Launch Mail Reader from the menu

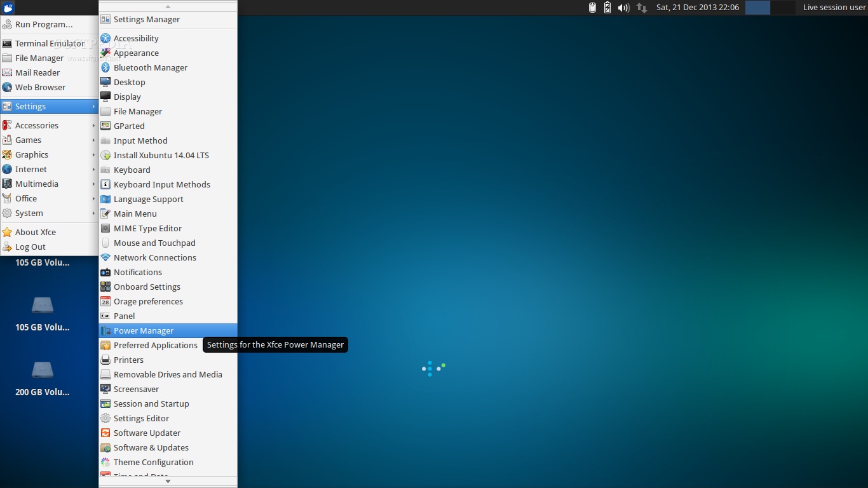(49, 72)
